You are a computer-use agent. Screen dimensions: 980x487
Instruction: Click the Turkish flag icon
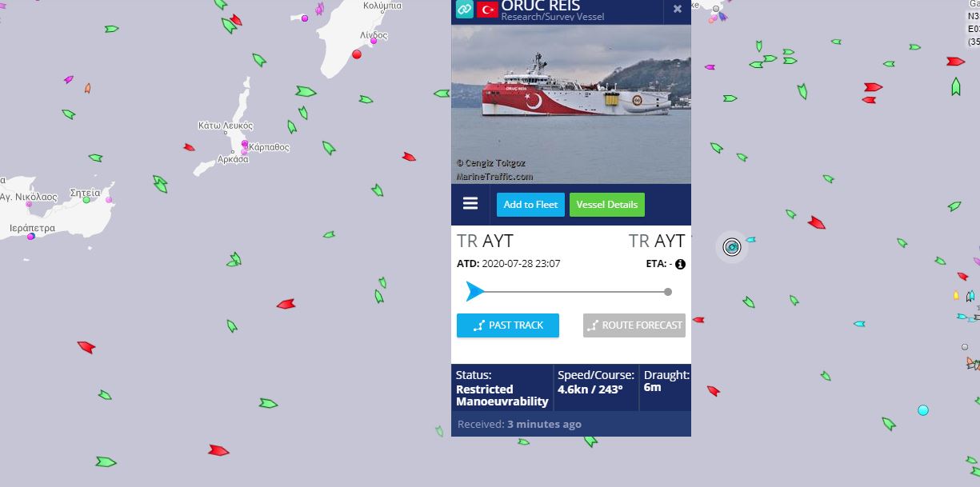[487, 10]
